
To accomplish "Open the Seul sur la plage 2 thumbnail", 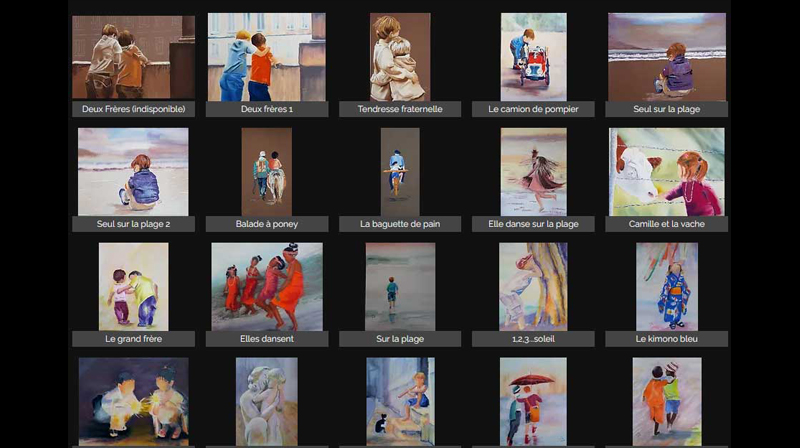I will point(133,171).
